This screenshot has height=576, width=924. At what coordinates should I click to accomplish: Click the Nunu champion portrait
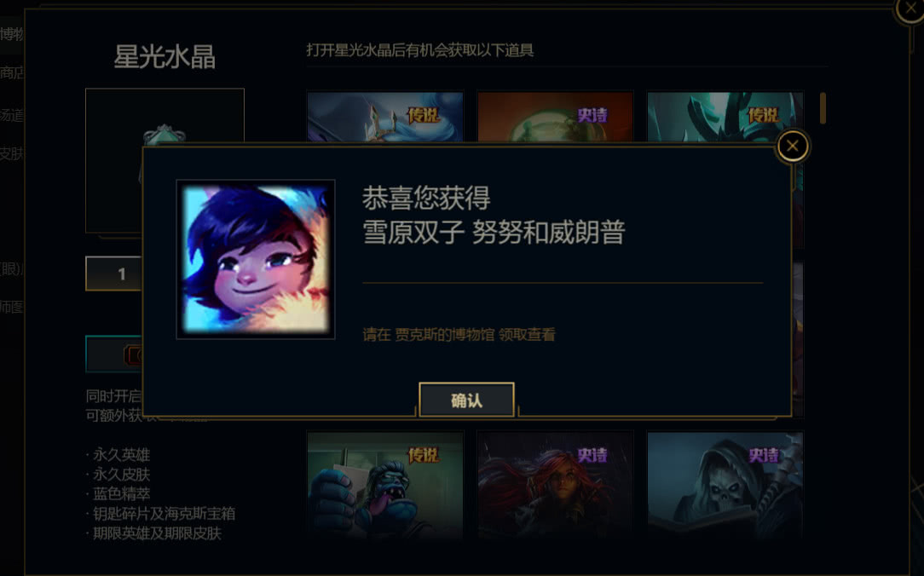point(256,259)
